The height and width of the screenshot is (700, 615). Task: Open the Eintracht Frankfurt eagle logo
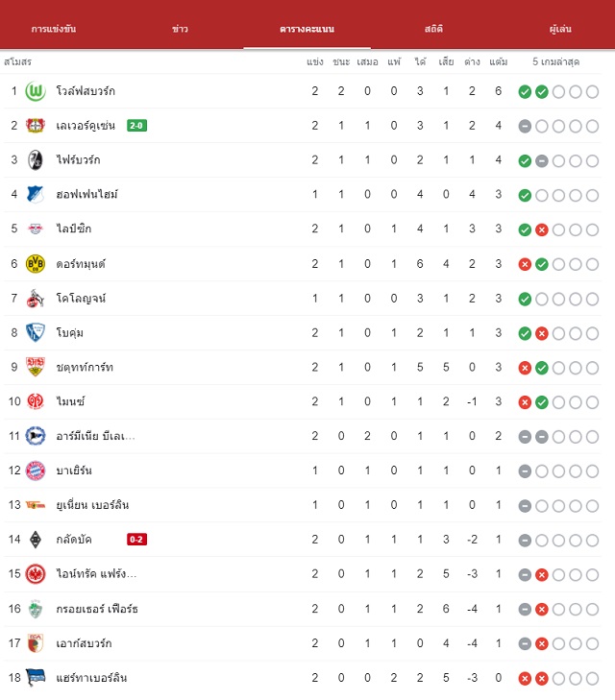36,574
